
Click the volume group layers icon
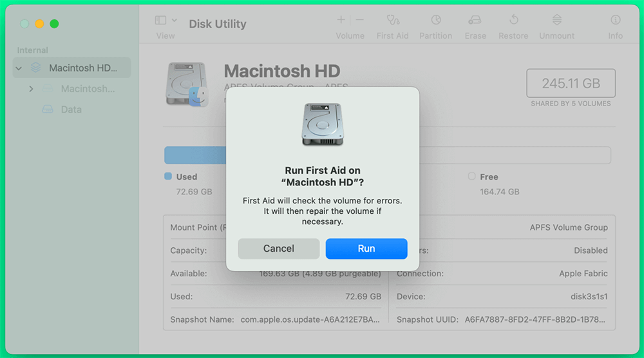coord(35,68)
